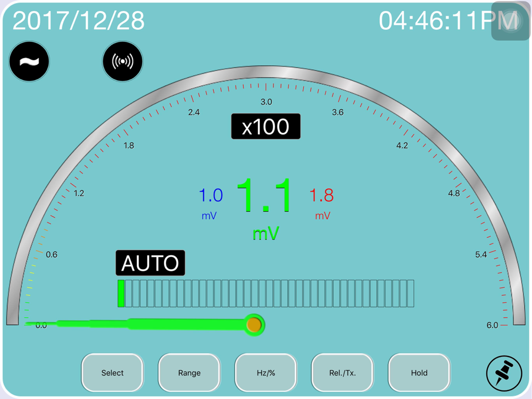Tap the 3.0 scale label

(267, 102)
